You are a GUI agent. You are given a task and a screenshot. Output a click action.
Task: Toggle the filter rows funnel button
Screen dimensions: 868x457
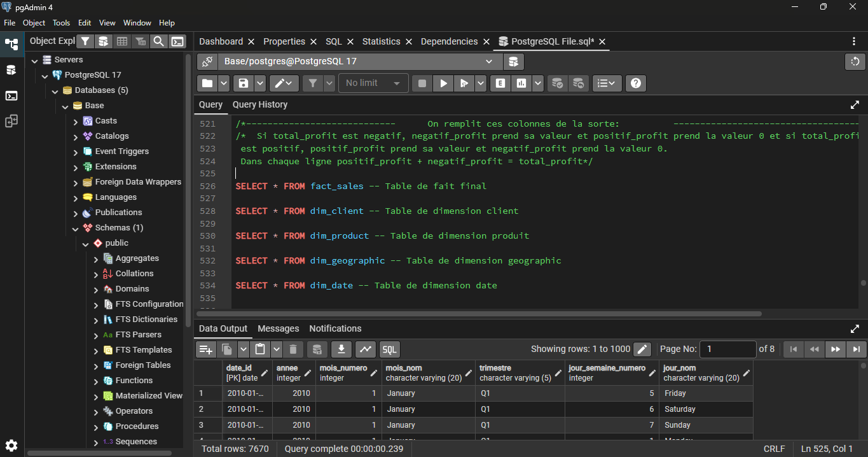312,83
